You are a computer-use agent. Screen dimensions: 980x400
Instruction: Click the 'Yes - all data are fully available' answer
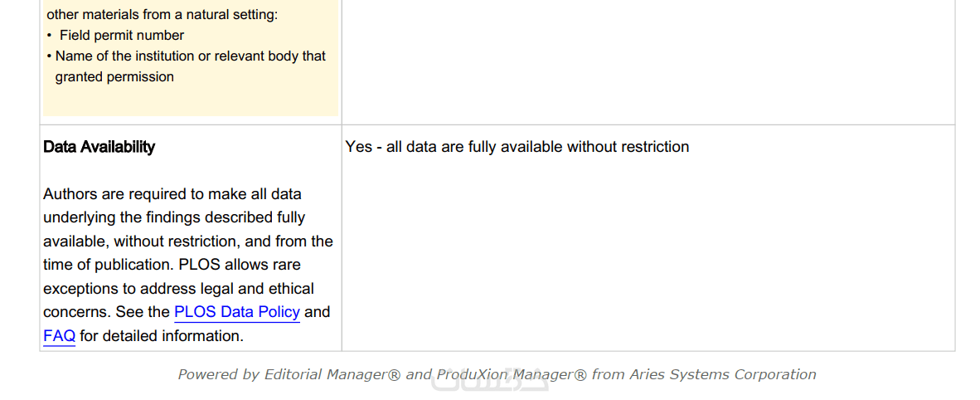(517, 147)
